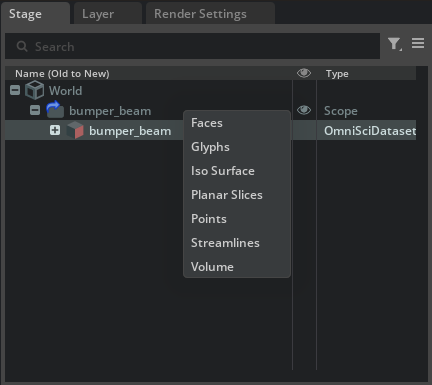
Task: Switch to the Layer tab
Action: coord(108,14)
